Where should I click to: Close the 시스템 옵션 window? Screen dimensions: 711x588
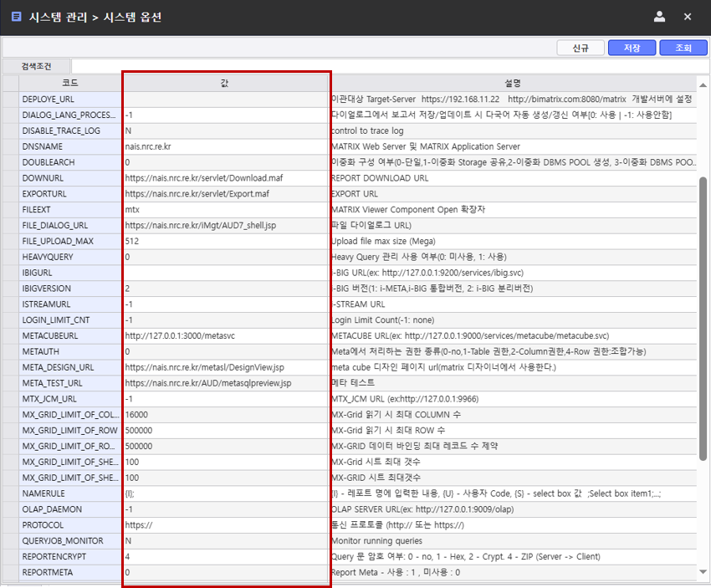[x=688, y=16]
